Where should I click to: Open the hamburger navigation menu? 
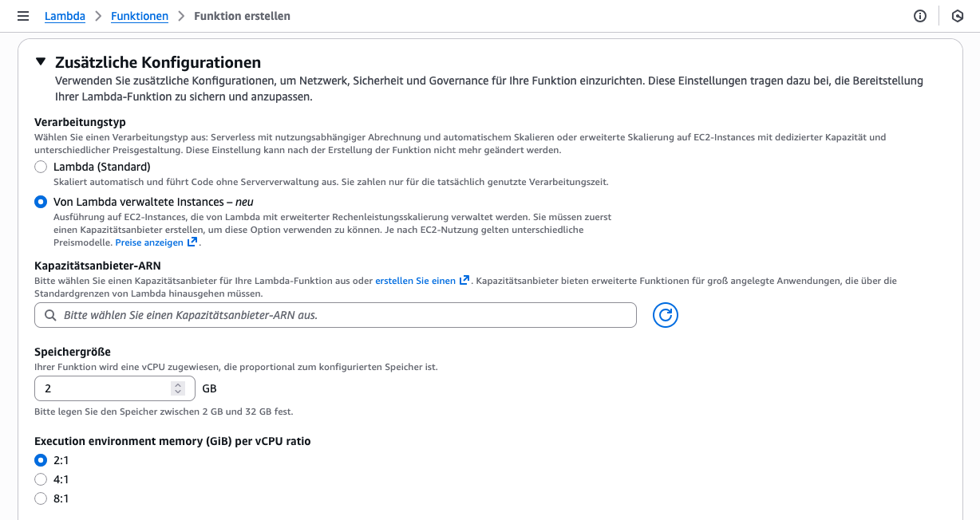click(22, 16)
